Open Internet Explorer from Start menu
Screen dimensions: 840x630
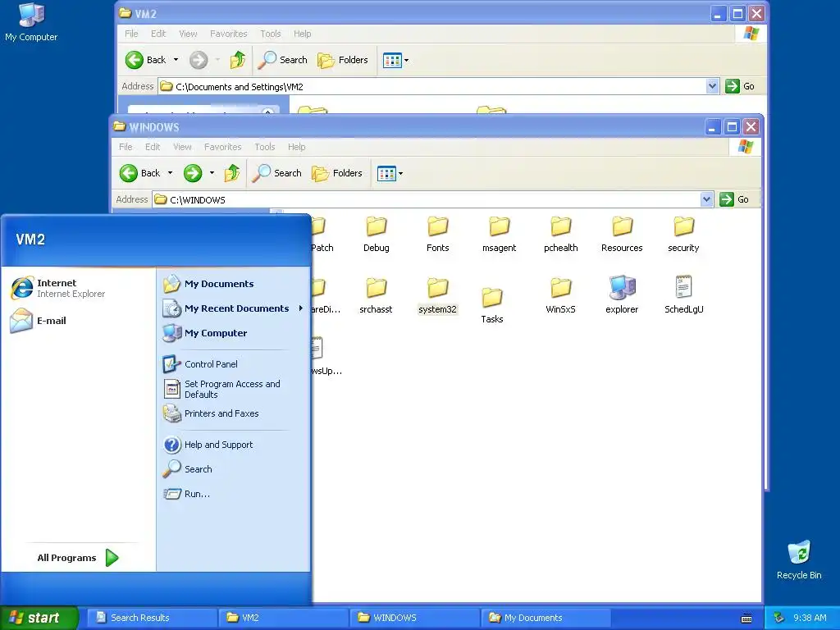tap(58, 288)
